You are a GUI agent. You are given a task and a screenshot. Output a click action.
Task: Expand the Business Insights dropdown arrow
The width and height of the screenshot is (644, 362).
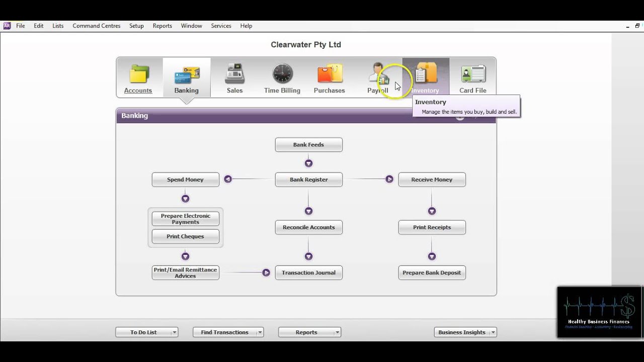[493, 332]
